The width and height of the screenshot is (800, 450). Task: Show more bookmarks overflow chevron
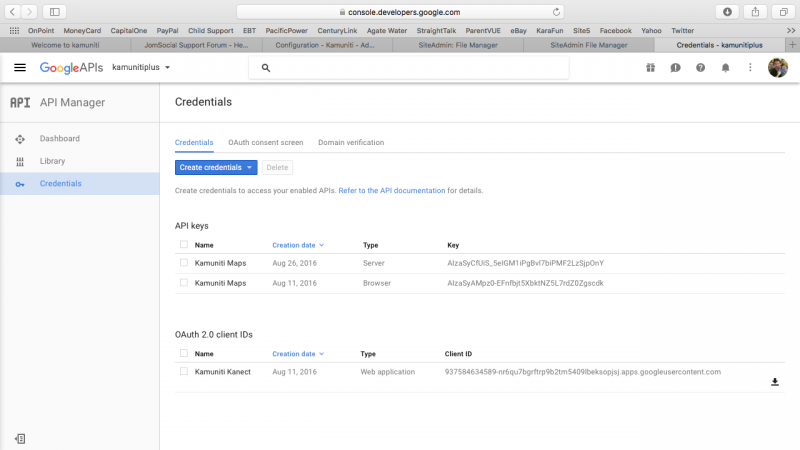click(791, 31)
